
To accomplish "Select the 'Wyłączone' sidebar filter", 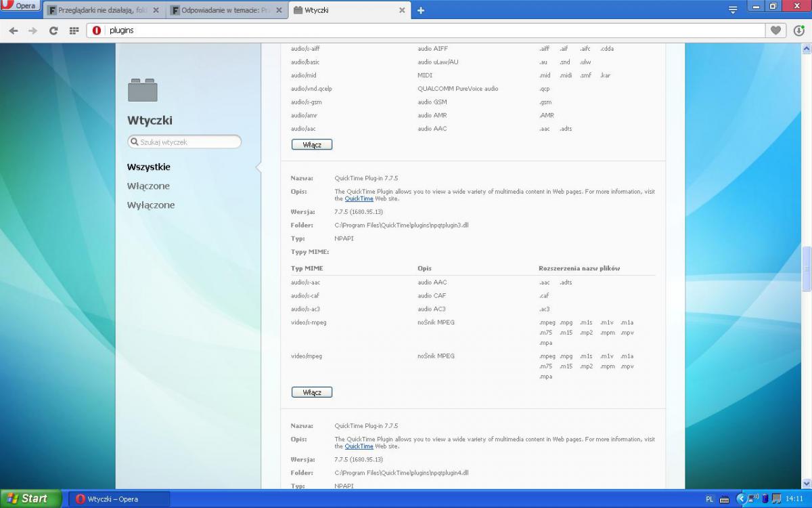I will coord(151,205).
